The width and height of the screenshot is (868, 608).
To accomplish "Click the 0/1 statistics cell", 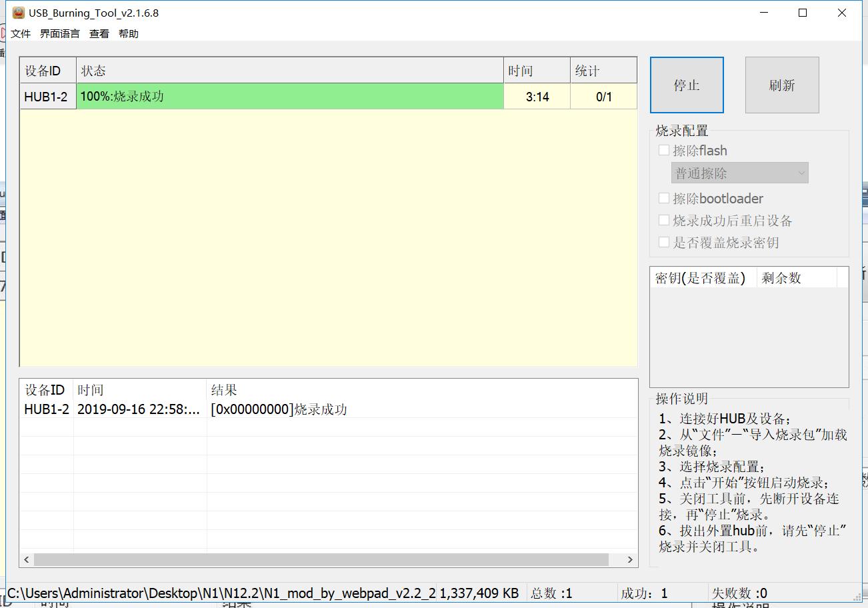I will (604, 97).
